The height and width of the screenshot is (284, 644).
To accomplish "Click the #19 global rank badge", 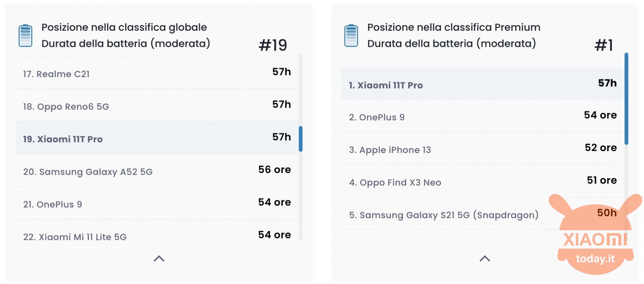I will (x=273, y=45).
